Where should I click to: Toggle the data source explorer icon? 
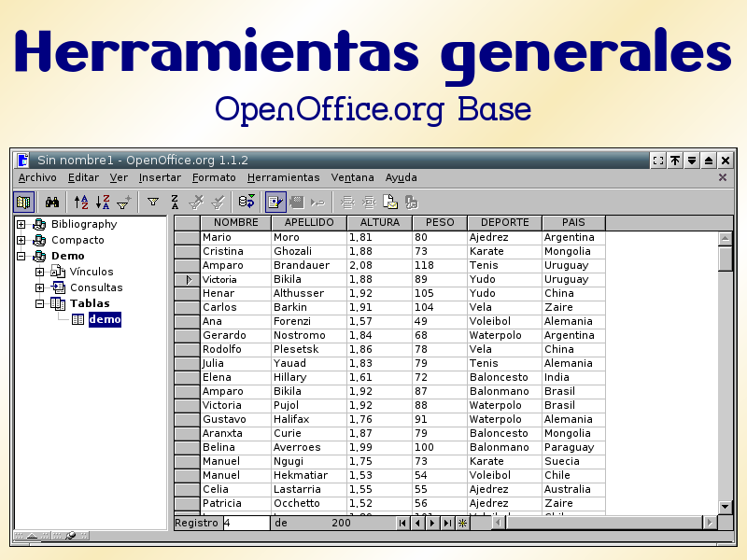[x=24, y=201]
